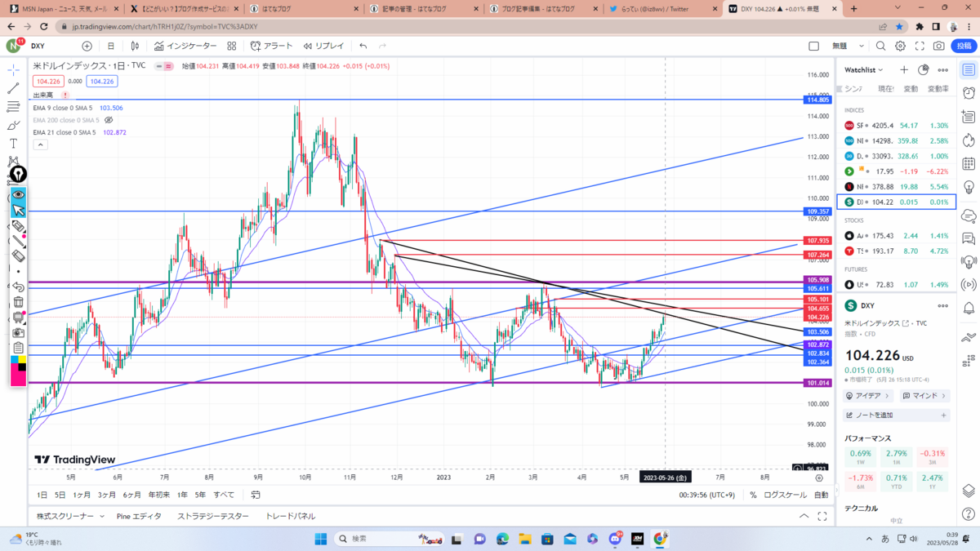Take a chart snapshot with camera icon
The height and width of the screenshot is (551, 980).
point(939,47)
